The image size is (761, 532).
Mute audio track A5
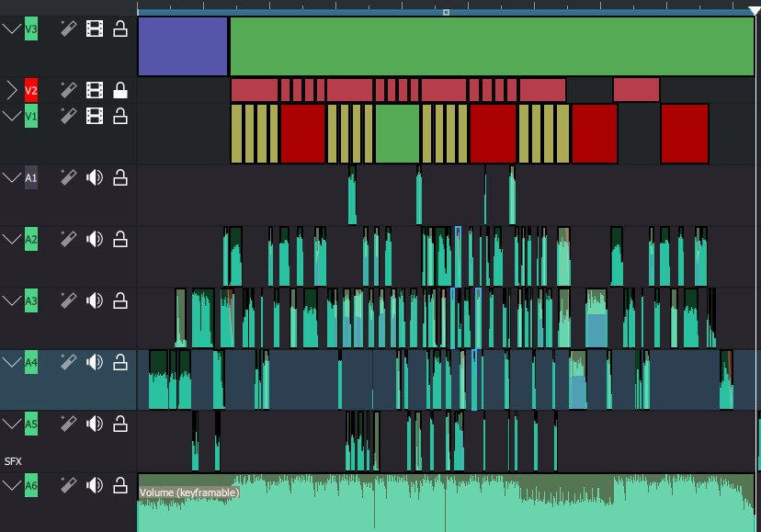[95, 424]
